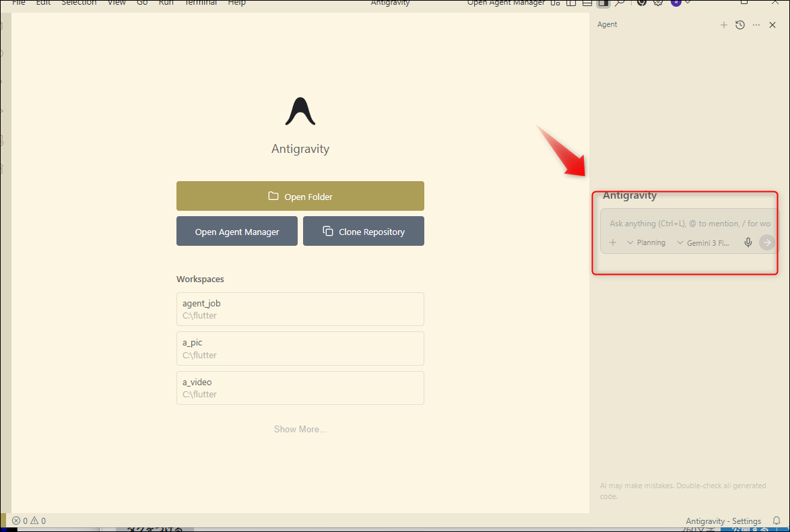Click the microphone voice input icon

(x=748, y=242)
